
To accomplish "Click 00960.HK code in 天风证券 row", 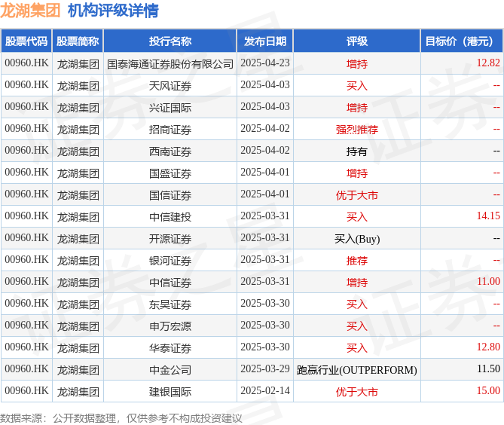I will pyautogui.click(x=26, y=84).
